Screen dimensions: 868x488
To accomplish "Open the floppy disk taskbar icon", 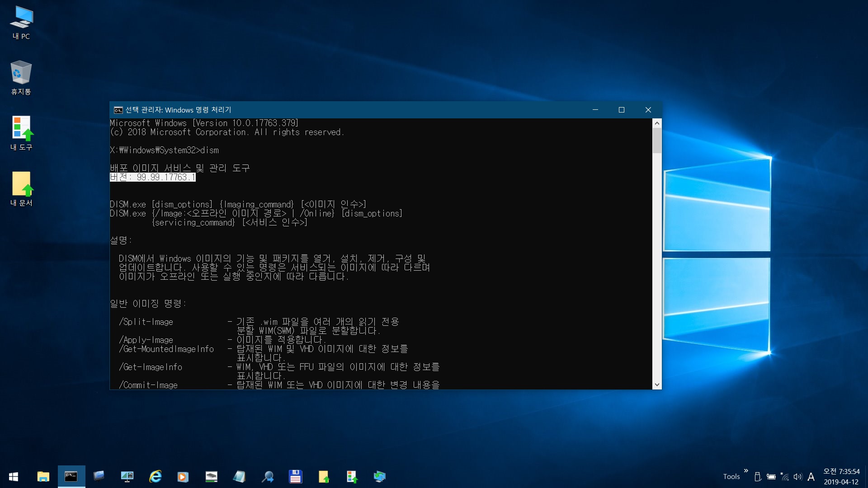I will 296,477.
